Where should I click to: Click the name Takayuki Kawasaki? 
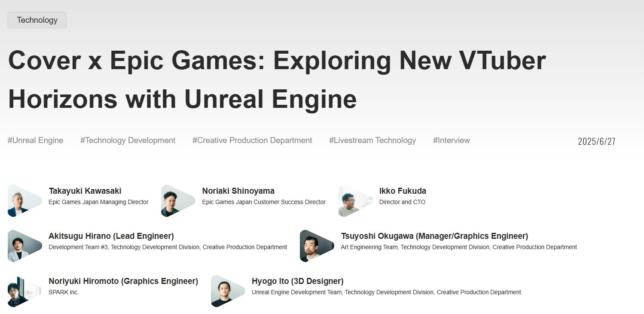[x=85, y=191]
